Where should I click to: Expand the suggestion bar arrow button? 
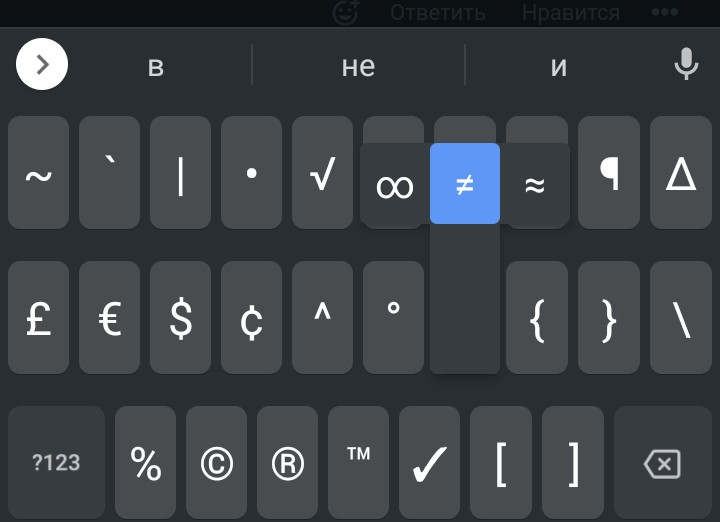pos(42,64)
